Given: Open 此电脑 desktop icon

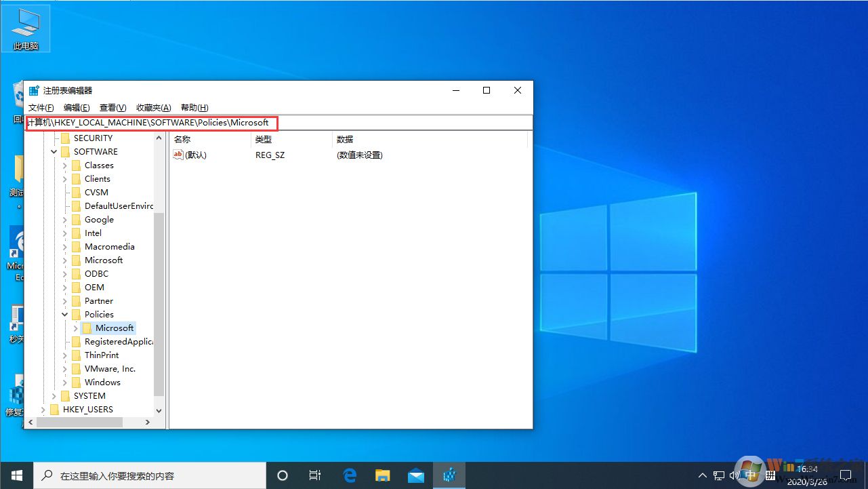Looking at the screenshot, I should (x=26, y=27).
